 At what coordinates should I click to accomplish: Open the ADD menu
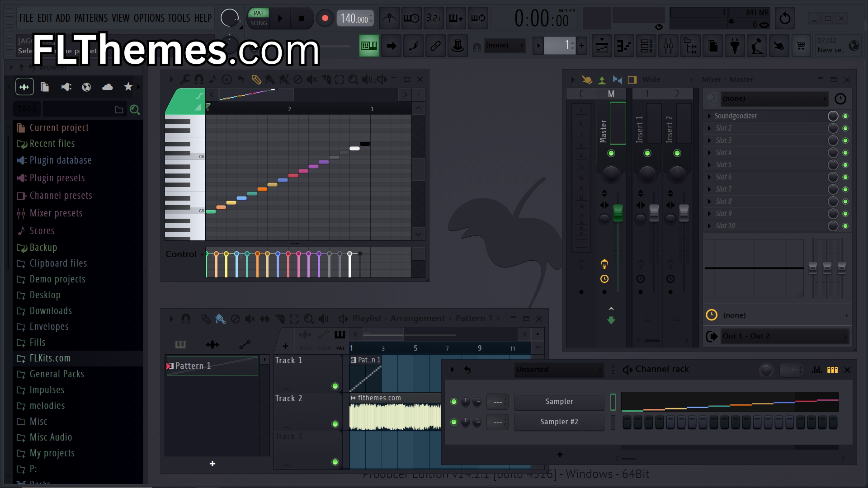(63, 18)
